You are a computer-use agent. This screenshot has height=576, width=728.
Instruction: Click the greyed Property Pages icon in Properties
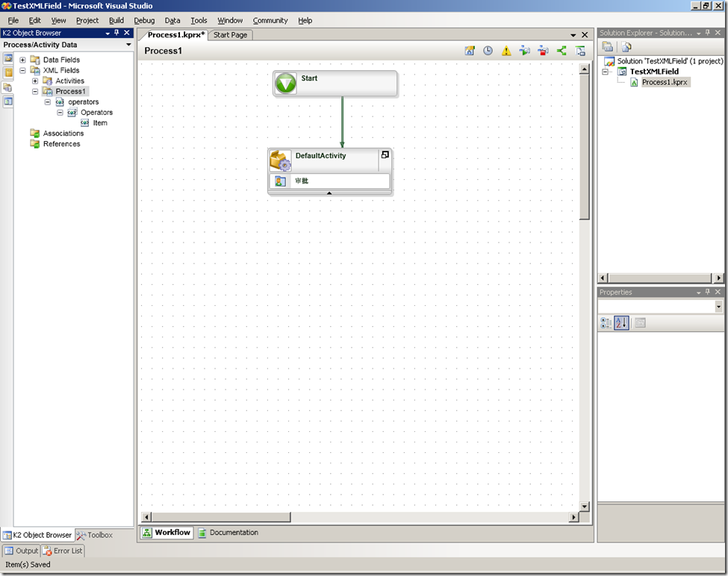click(x=640, y=323)
